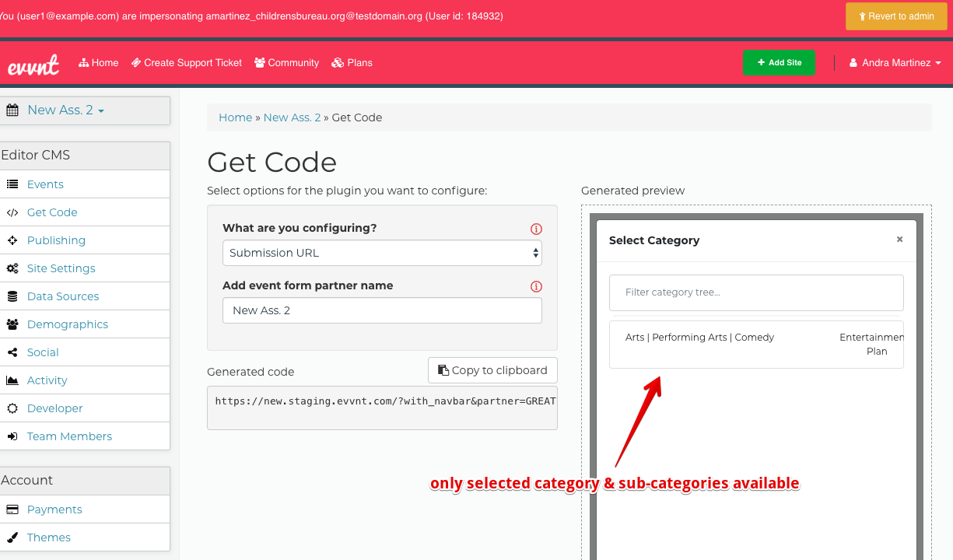The width and height of the screenshot is (953, 560).
Task: Click info icon beside Add event form partner name
Action: [536, 286]
